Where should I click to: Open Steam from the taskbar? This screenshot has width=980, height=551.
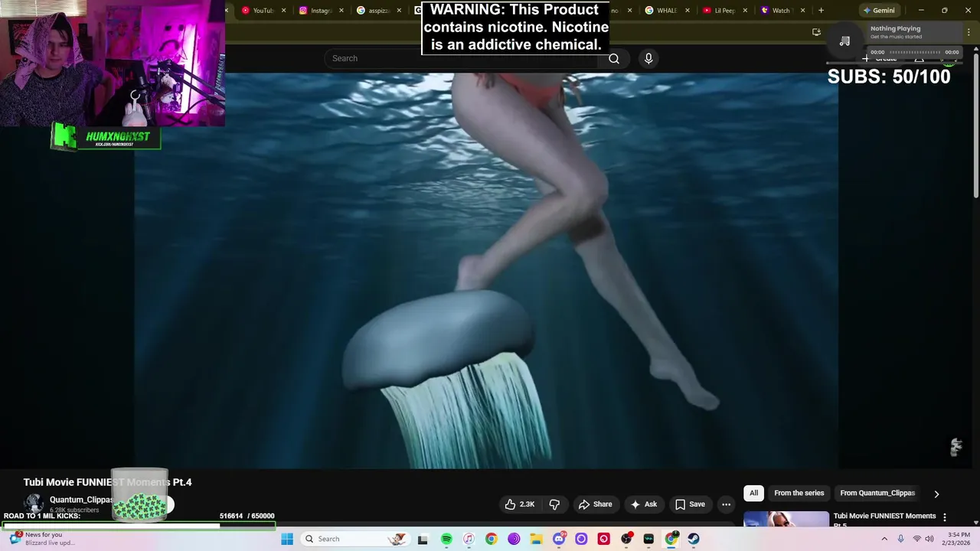click(694, 539)
